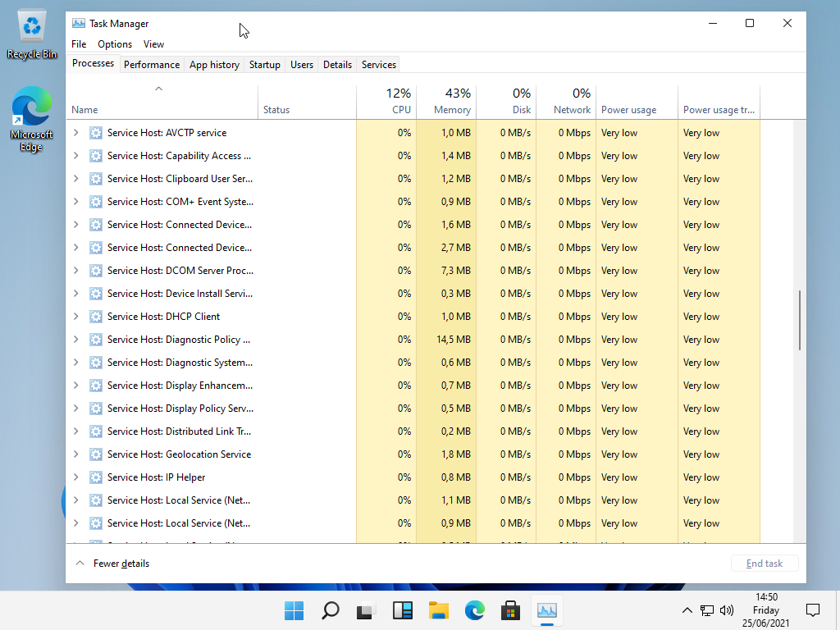
Task: Switch to the Performance tab
Action: tap(152, 65)
